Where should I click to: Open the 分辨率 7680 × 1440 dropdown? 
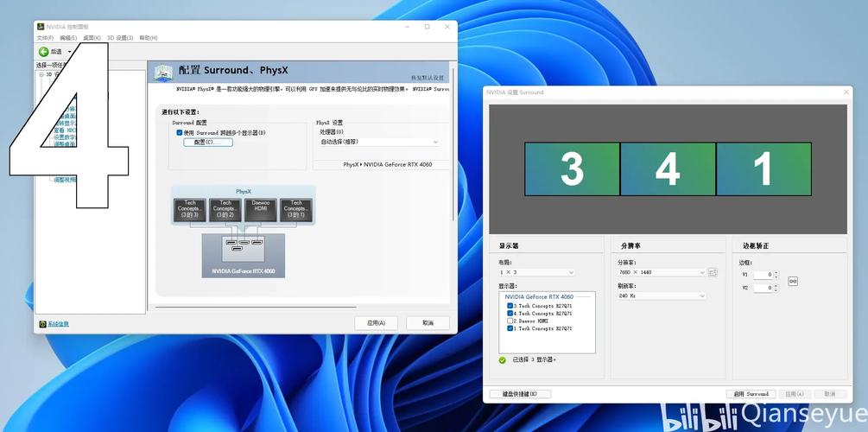tap(662, 272)
